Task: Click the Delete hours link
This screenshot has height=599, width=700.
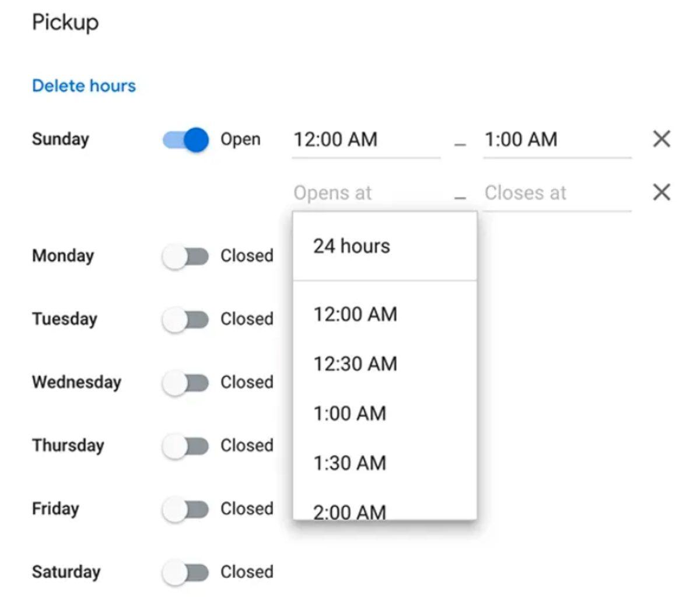Action: (x=84, y=86)
